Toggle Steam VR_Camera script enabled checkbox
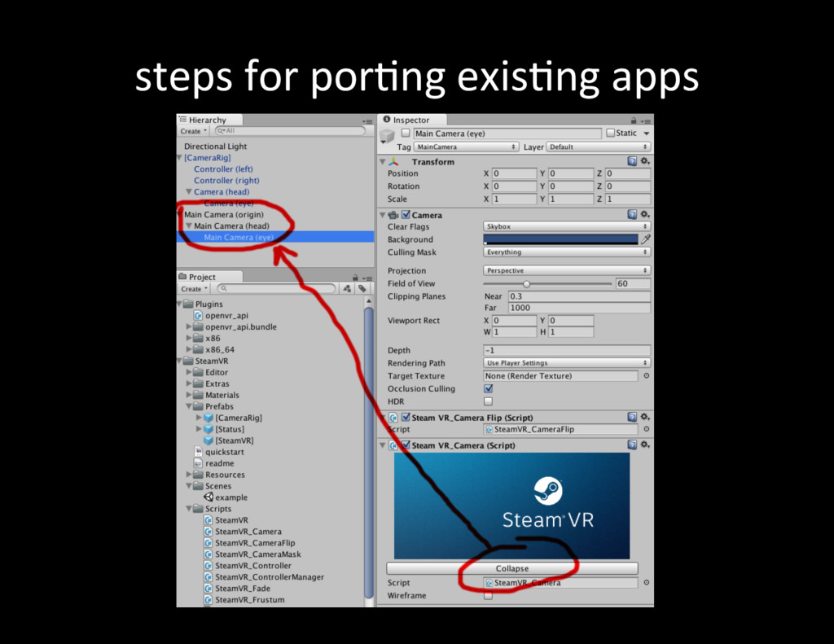Screen dimensions: 834x644 (x=406, y=445)
